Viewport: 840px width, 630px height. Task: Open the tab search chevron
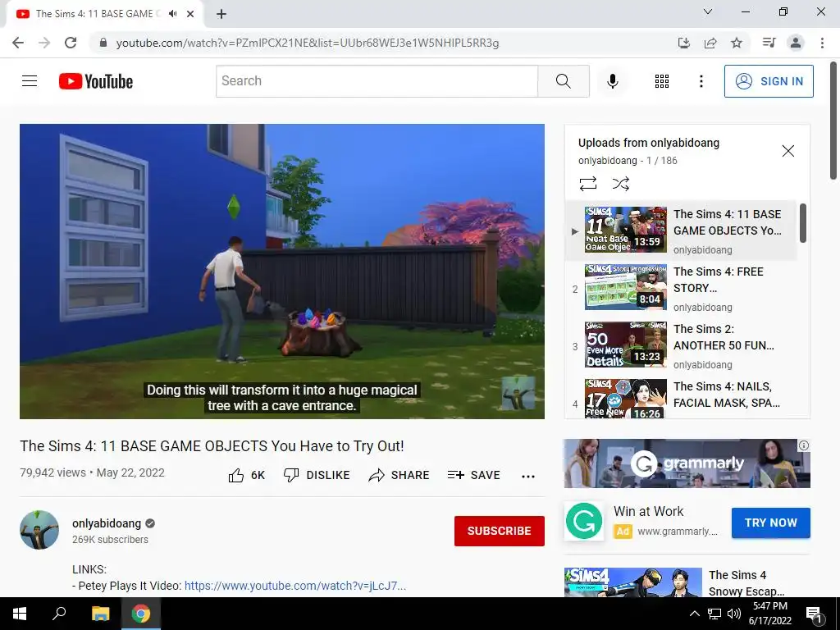[x=708, y=11]
